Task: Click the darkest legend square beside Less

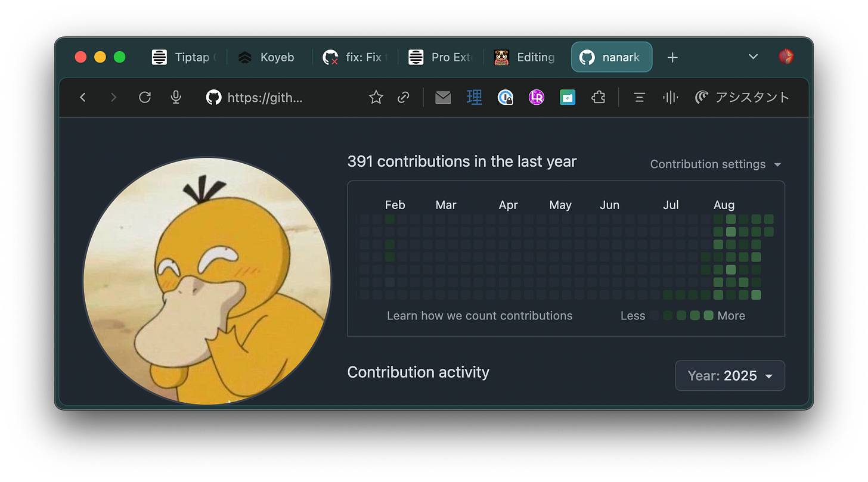Action: pos(655,316)
